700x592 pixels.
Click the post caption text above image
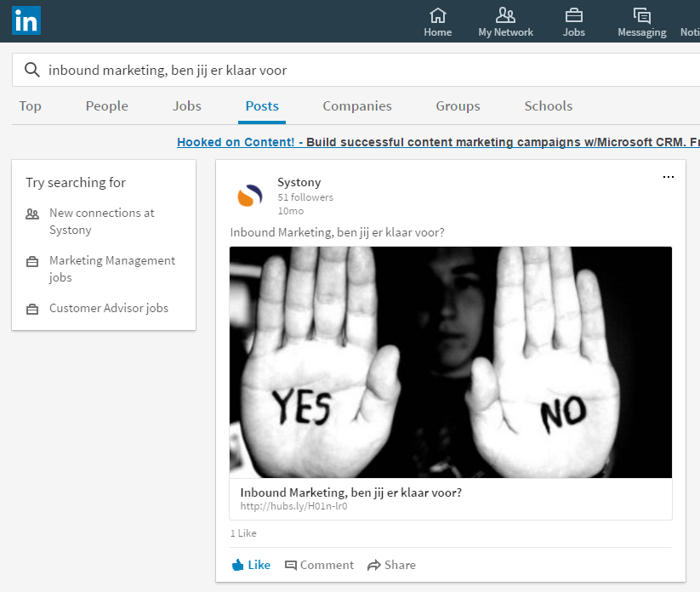[x=337, y=232]
